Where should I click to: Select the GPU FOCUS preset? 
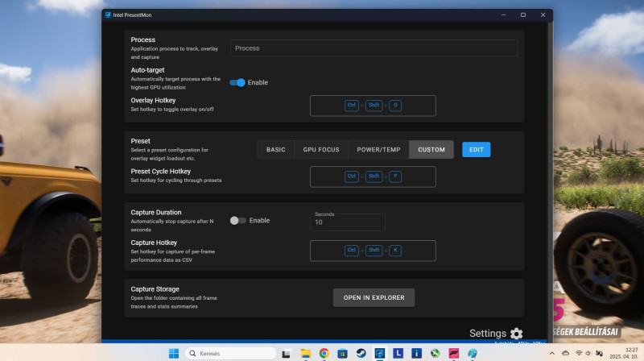(321, 150)
